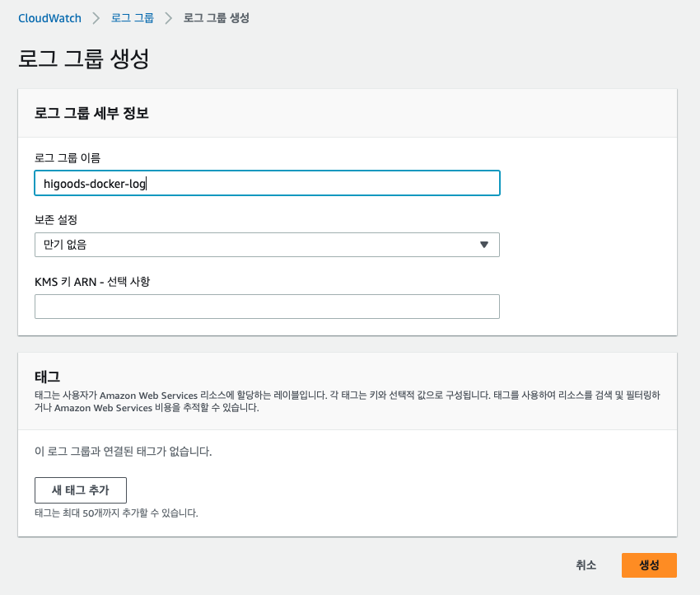Click the 태그는 최대 50개까지 note

click(116, 513)
